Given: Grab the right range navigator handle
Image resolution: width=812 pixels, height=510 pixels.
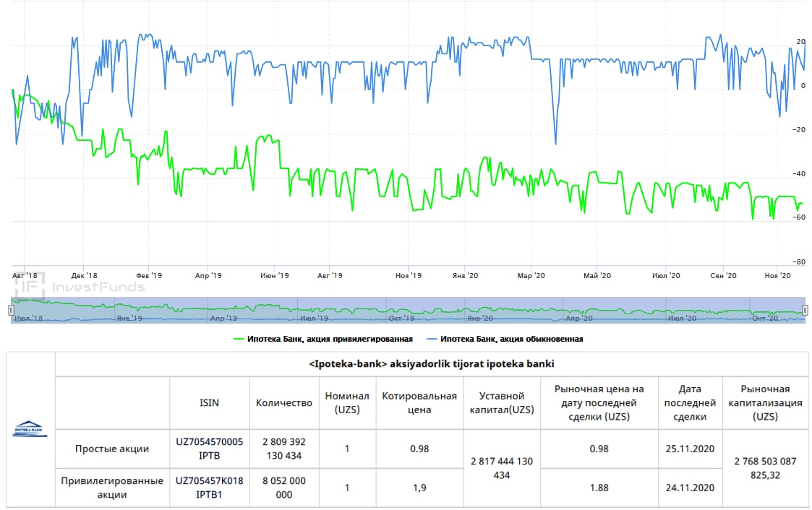Looking at the screenshot, I should click(805, 310).
